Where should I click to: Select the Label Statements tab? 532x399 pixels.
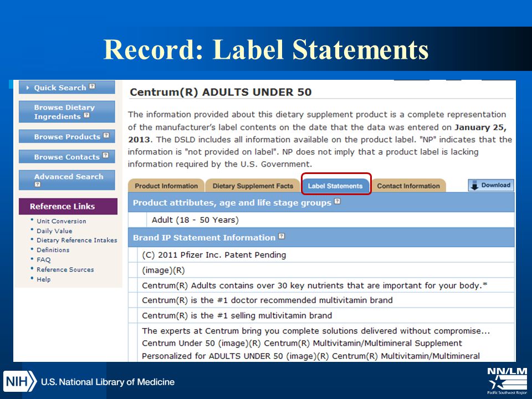[x=336, y=186]
